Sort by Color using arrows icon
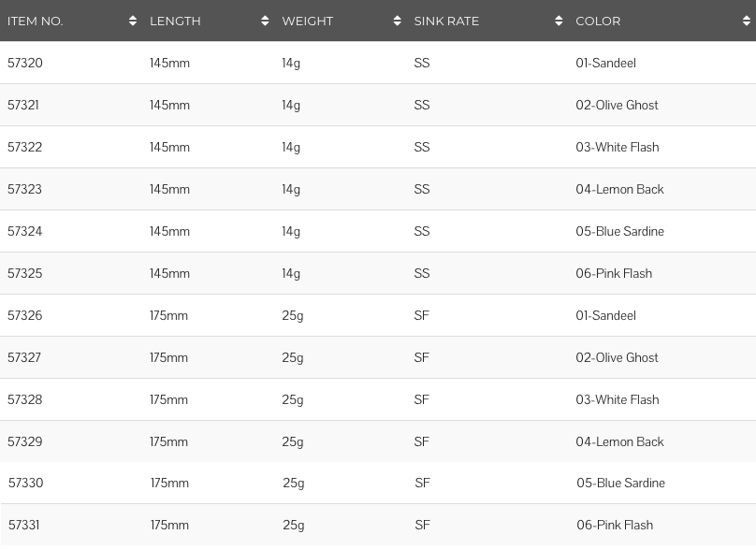The height and width of the screenshot is (549, 756). pyautogui.click(x=747, y=21)
